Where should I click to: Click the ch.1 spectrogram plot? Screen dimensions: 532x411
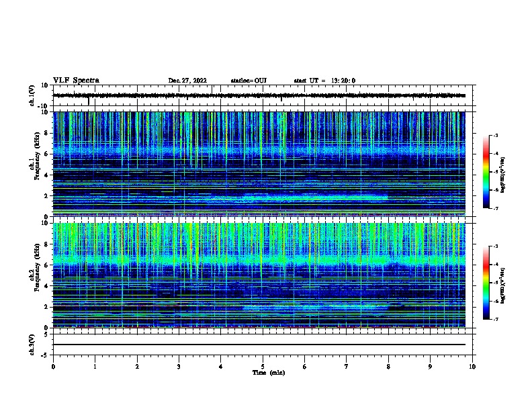[259, 164]
